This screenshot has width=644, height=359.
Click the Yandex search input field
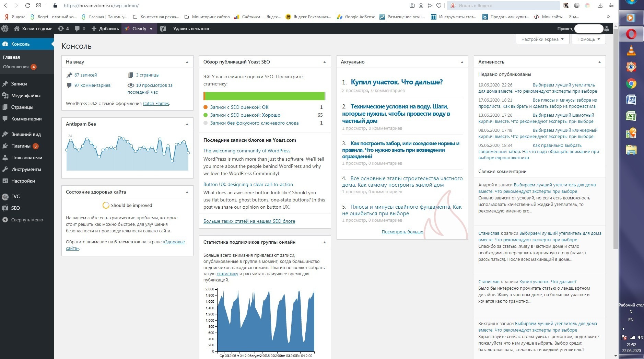(x=504, y=6)
